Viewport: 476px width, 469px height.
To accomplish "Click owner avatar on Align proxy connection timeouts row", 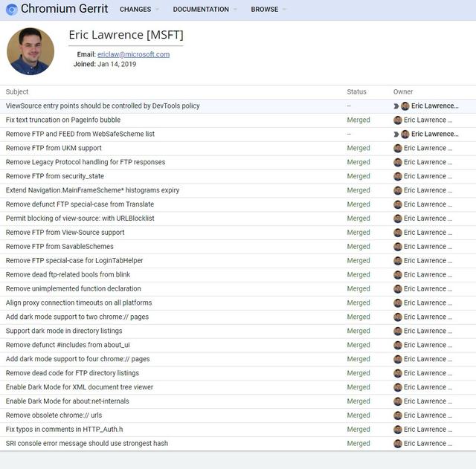I will (398, 303).
